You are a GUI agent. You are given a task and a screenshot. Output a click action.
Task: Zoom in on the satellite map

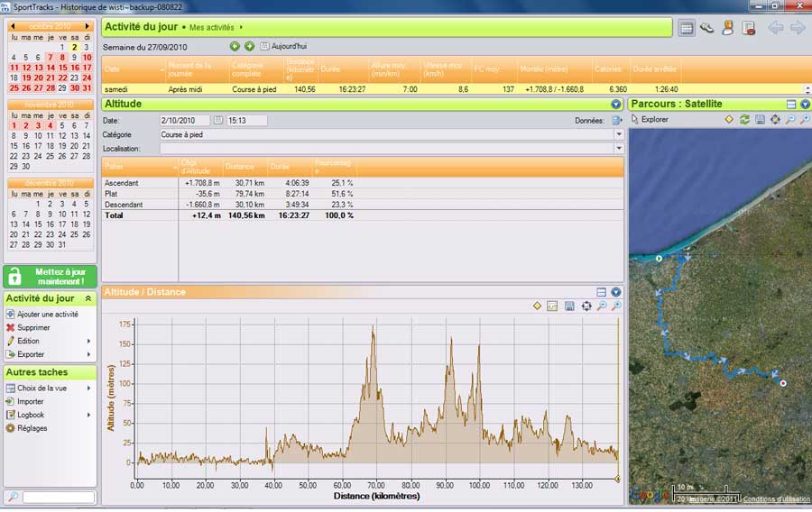click(x=804, y=120)
